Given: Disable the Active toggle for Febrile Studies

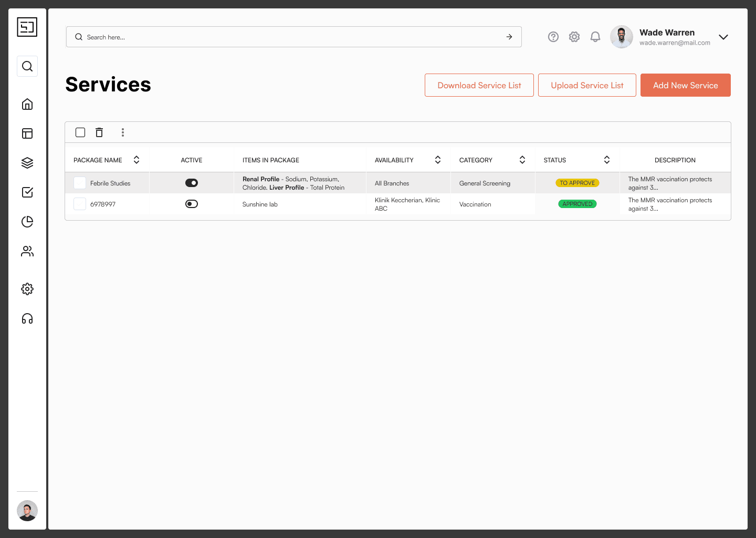Looking at the screenshot, I should click(192, 183).
